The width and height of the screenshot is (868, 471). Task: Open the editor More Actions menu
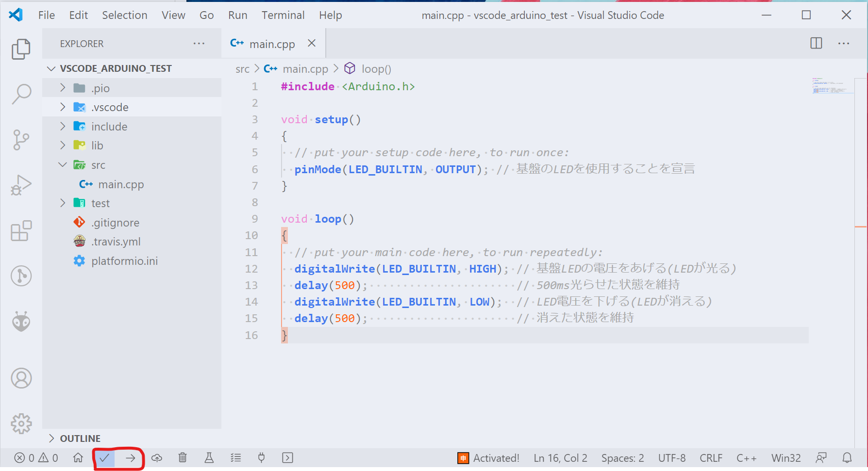pyautogui.click(x=844, y=43)
